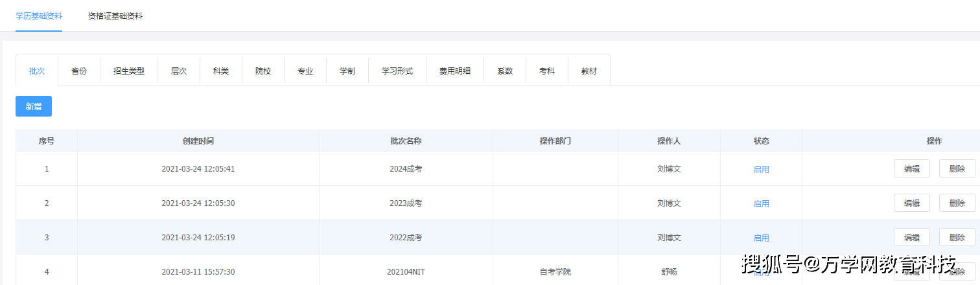
Task: Select the 教材 sub-tab
Action: coord(589,71)
